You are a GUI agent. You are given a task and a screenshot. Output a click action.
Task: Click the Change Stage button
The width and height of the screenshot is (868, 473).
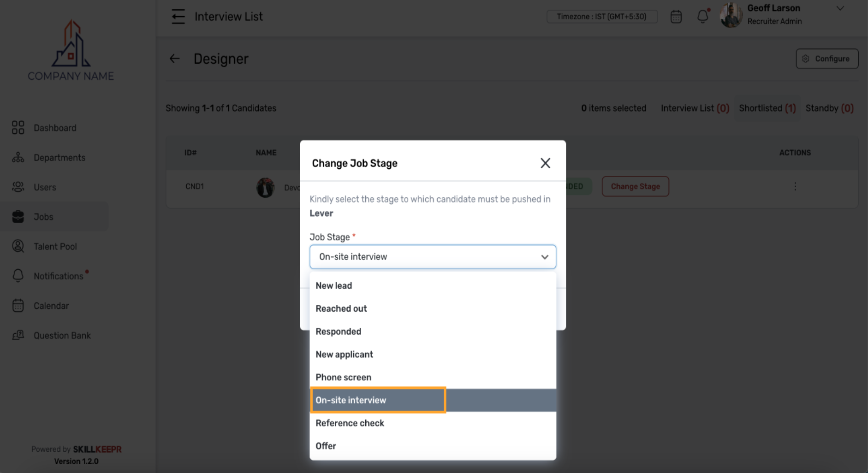pyautogui.click(x=635, y=186)
